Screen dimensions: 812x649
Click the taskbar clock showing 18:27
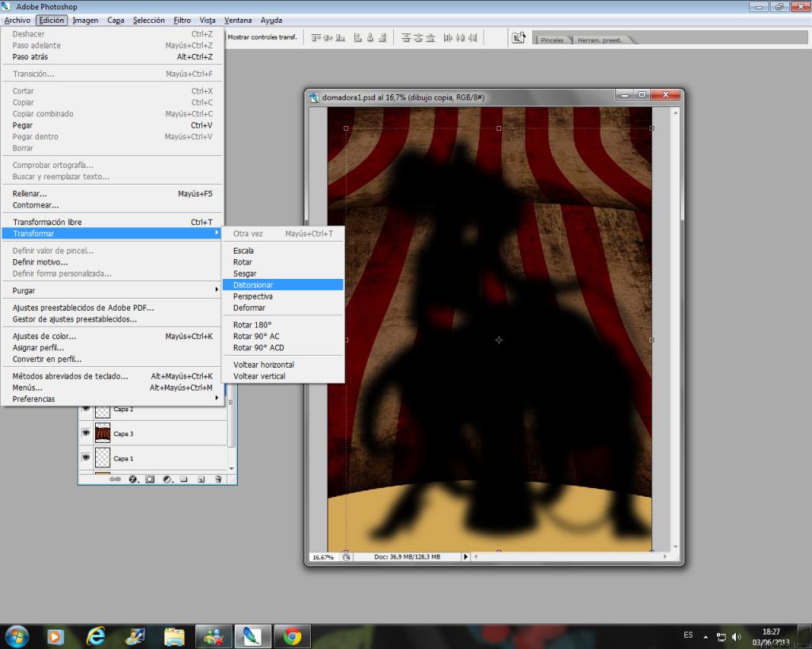click(x=771, y=636)
